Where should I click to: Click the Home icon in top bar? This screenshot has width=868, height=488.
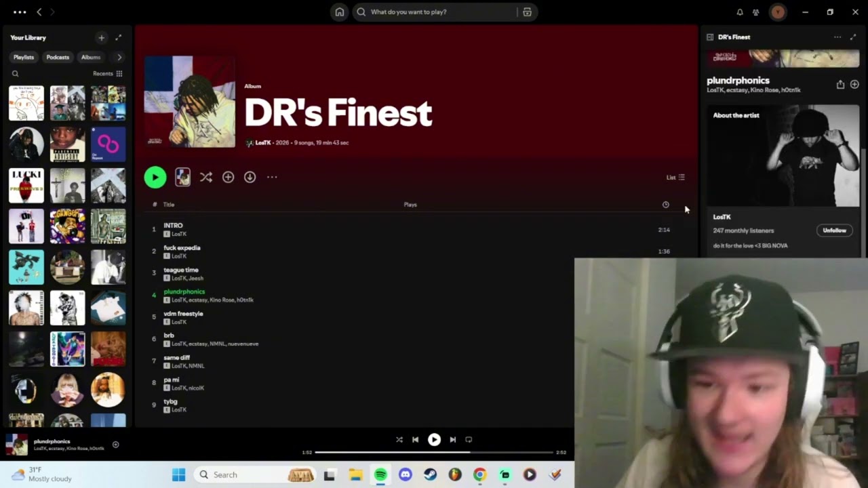click(x=340, y=12)
